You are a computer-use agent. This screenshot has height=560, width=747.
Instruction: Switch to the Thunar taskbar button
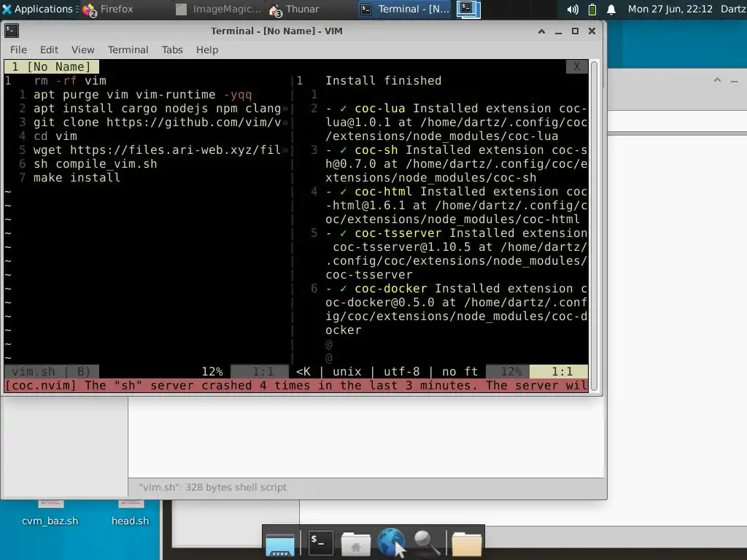point(295,9)
